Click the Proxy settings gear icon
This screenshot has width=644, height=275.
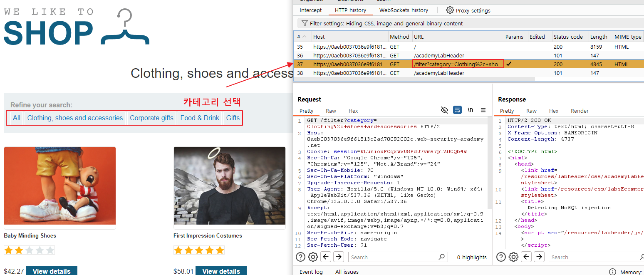coord(450,10)
